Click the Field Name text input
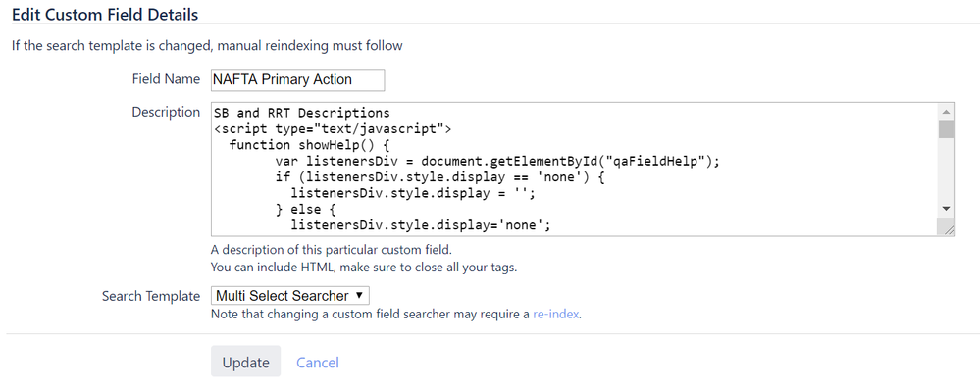Screen dimensions: 980x390 pos(297,80)
